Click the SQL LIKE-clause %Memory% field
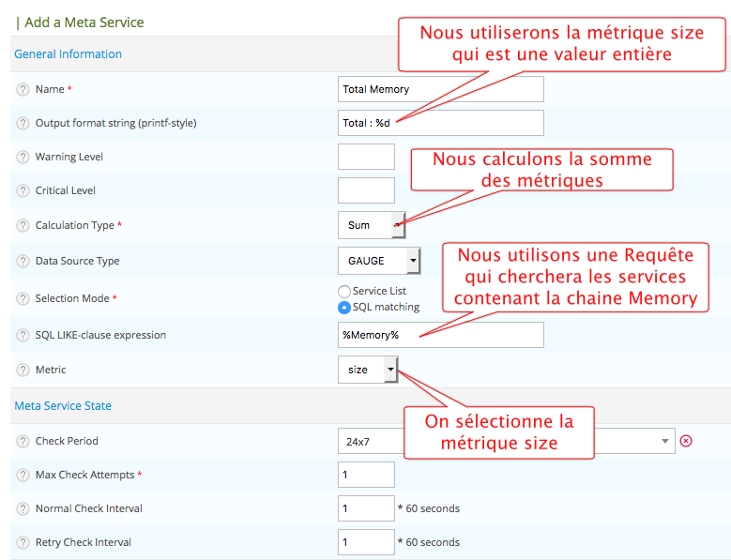 click(x=440, y=335)
